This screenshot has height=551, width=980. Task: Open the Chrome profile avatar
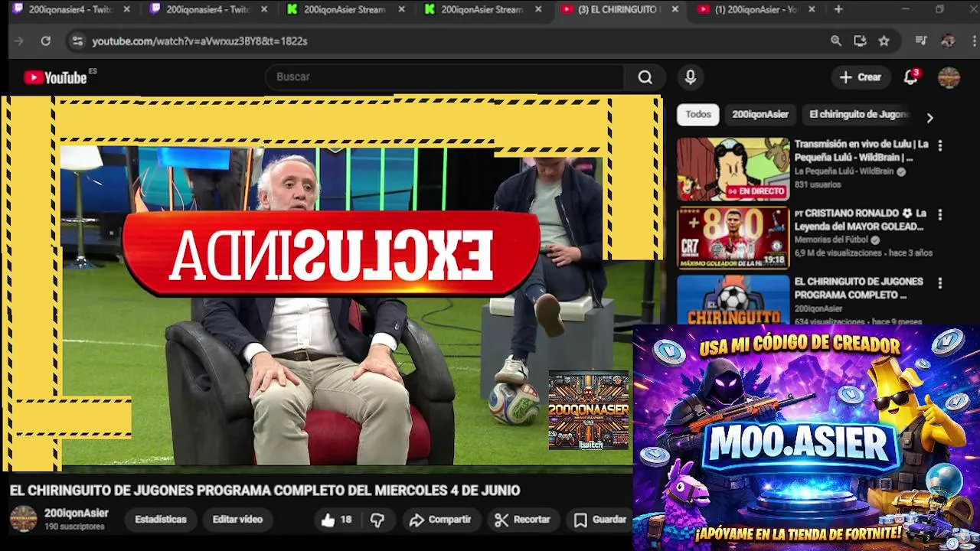(x=948, y=41)
